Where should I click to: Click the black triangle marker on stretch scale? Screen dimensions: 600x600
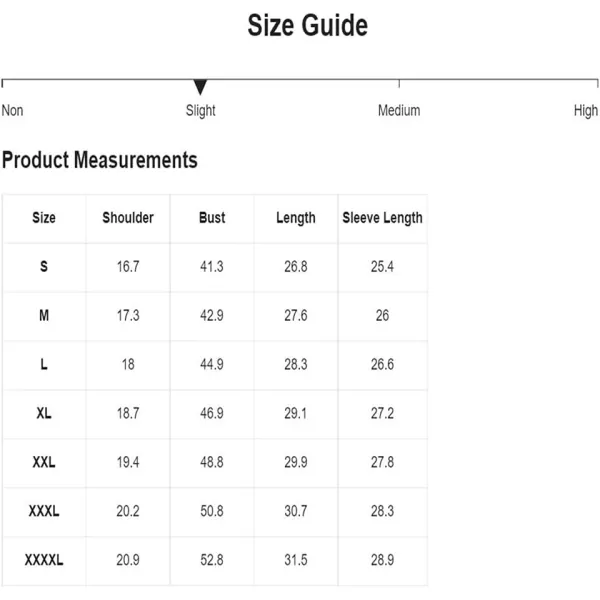[x=200, y=87]
